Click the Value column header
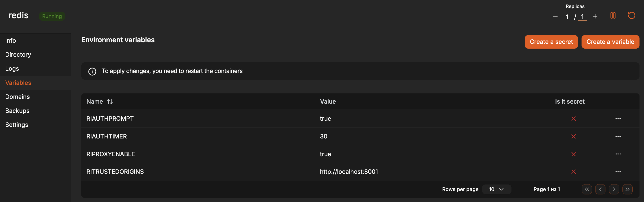The height and width of the screenshot is (202, 644). click(328, 101)
